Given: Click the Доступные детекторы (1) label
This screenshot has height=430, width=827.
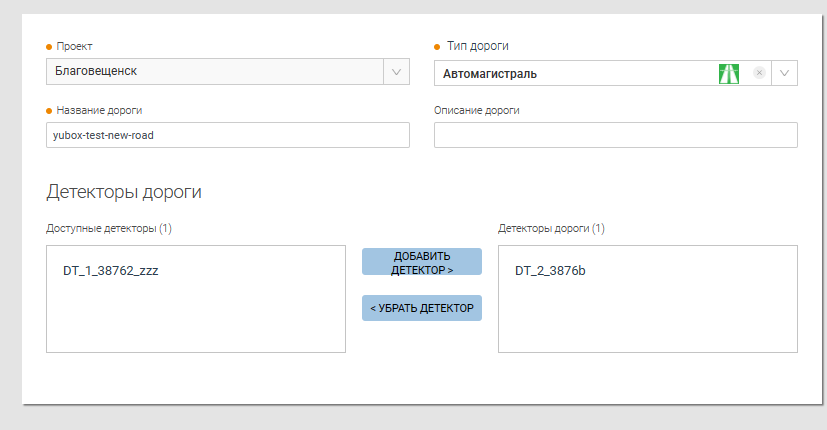Looking at the screenshot, I should (x=109, y=228).
